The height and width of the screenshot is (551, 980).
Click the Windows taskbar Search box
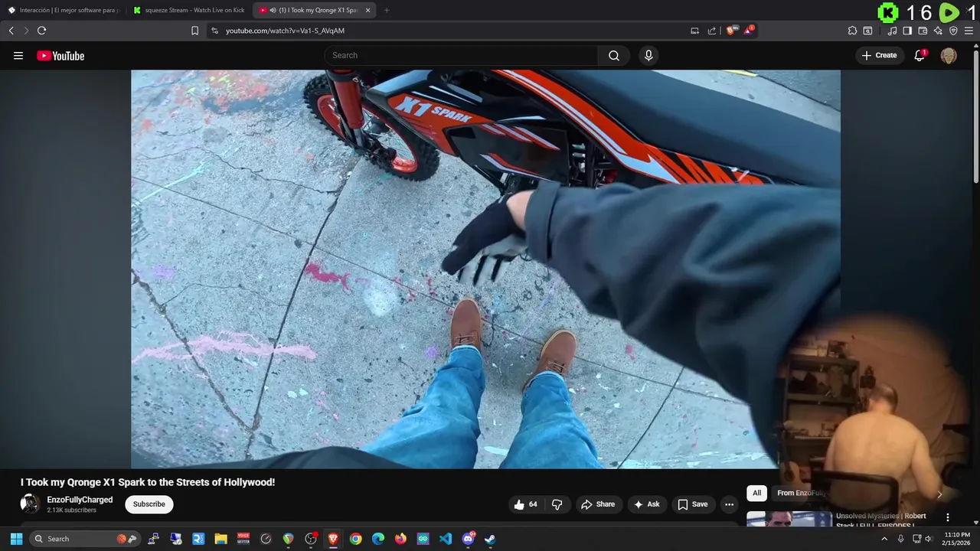click(x=86, y=539)
